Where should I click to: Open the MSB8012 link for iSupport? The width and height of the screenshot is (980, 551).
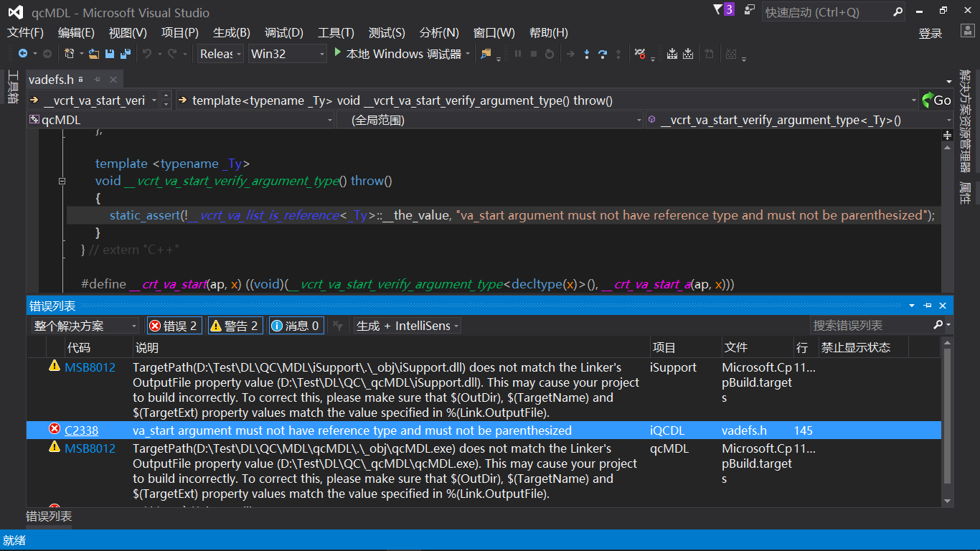click(x=90, y=367)
